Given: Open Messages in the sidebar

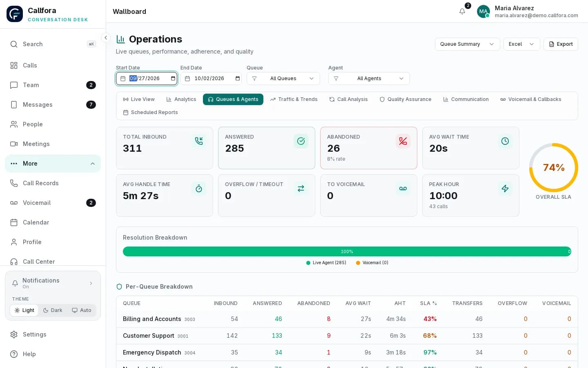Looking at the screenshot, I should [x=53, y=105].
